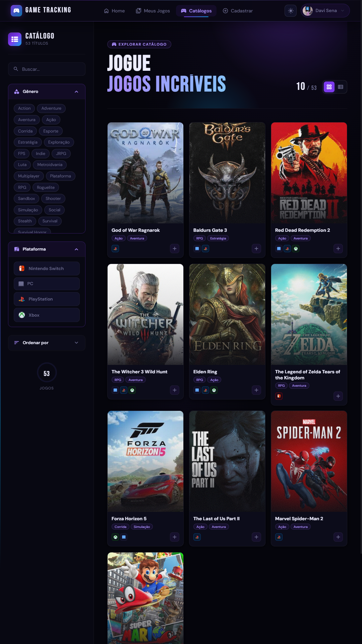Switch to grid view layout
This screenshot has height=644, width=362.
[329, 87]
